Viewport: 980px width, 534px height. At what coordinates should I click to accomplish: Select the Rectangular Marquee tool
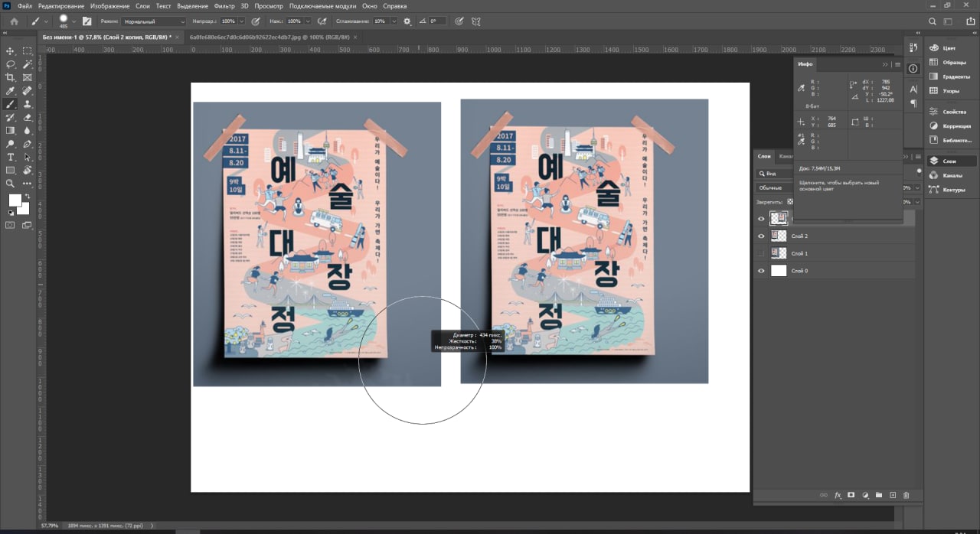28,50
